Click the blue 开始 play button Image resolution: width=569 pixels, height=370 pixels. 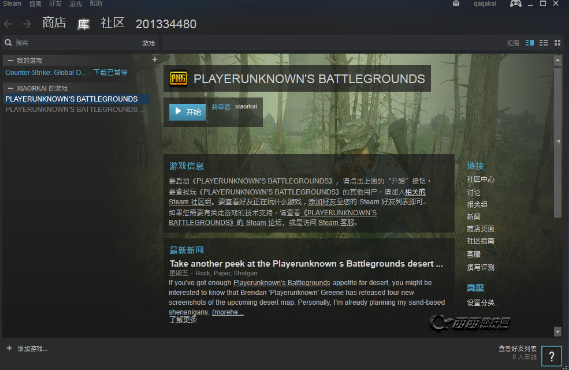[x=188, y=112]
